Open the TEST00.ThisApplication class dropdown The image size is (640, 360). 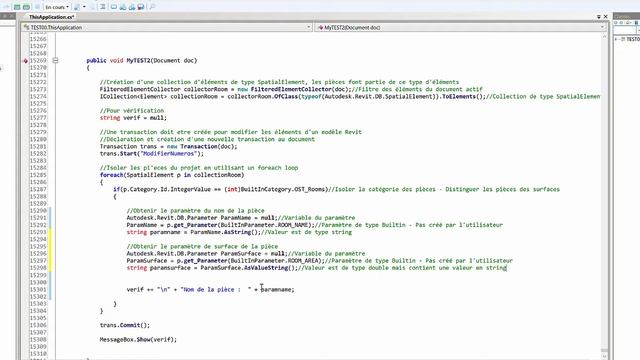pyautogui.click(x=167, y=27)
